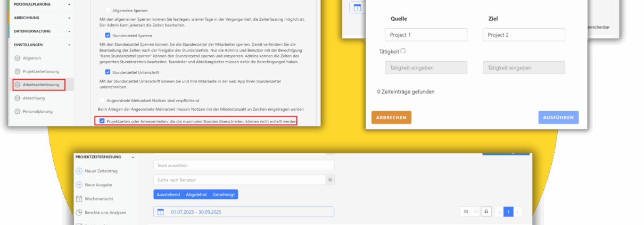
Task: Click Tätigkeit eingeben field under Ziel
Action: (524, 68)
